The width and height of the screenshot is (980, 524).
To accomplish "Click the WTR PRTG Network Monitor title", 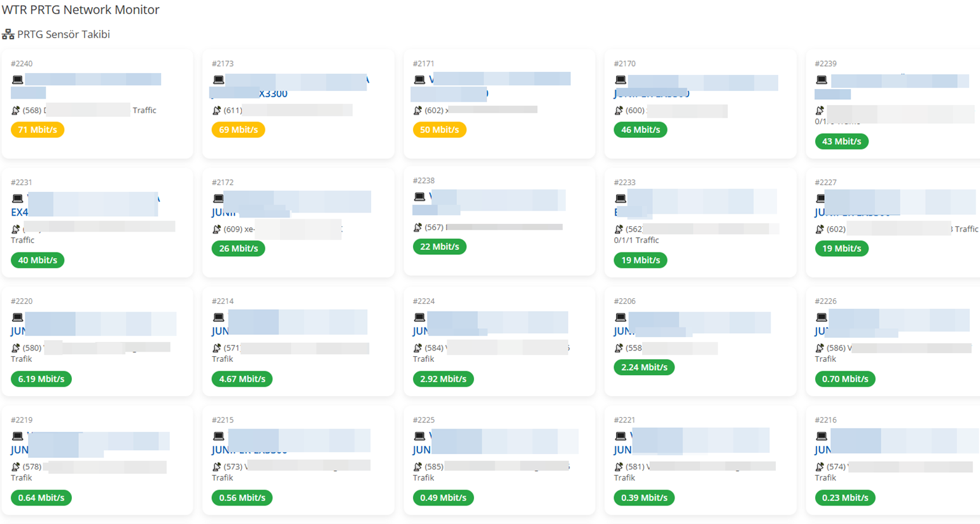I will point(81,10).
